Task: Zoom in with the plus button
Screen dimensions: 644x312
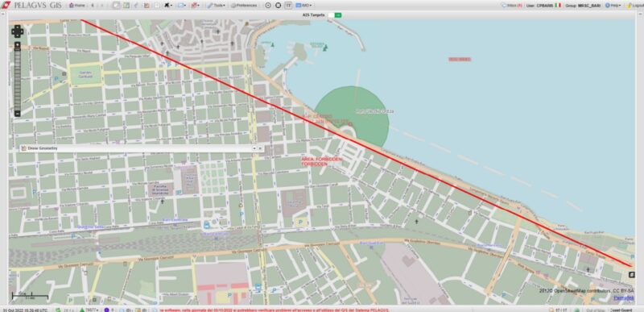Action: click(17, 44)
